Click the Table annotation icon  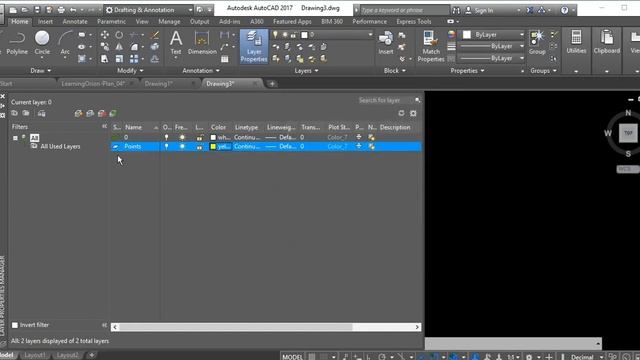pos(224,59)
